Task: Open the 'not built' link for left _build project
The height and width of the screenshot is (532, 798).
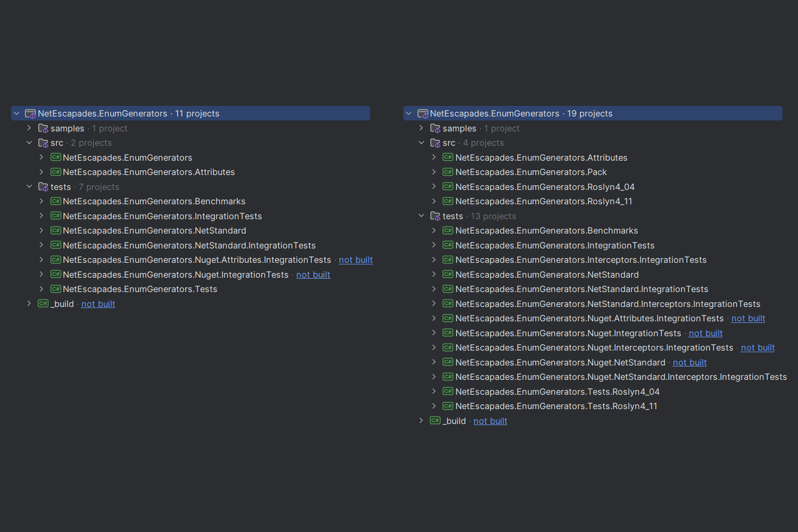Action: [98, 303]
